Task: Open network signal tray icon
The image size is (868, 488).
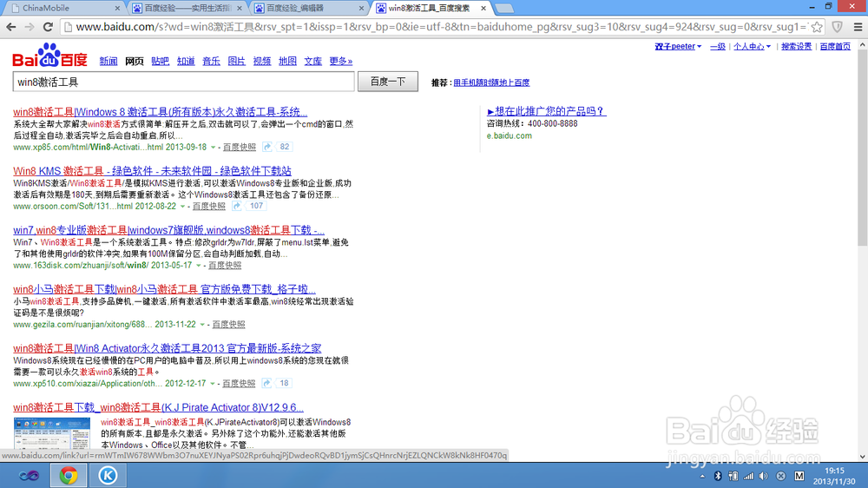Action: tap(748, 476)
